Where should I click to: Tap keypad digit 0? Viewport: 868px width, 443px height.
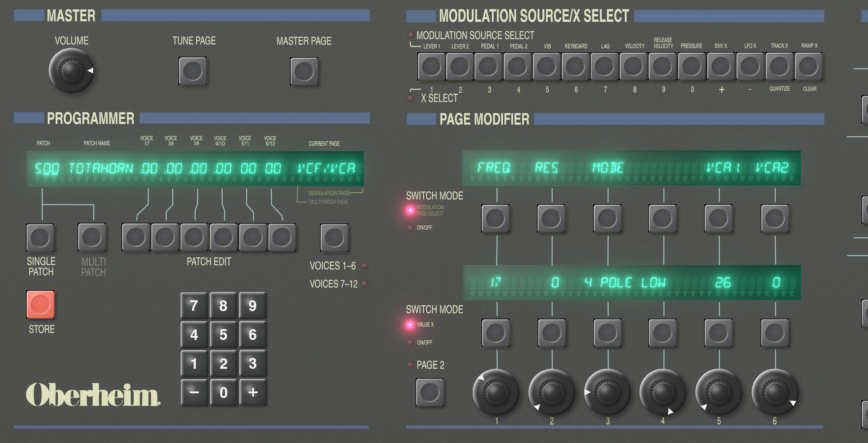tap(223, 392)
